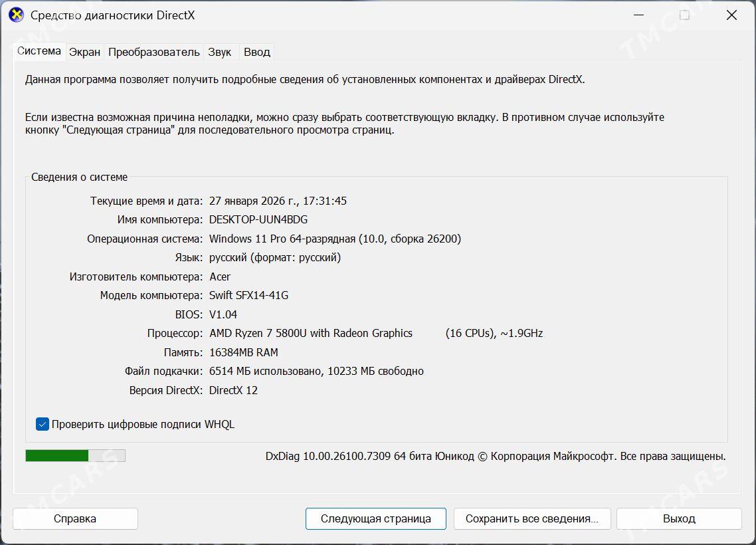Select the Звук tab
The height and width of the screenshot is (545, 756).
point(219,52)
